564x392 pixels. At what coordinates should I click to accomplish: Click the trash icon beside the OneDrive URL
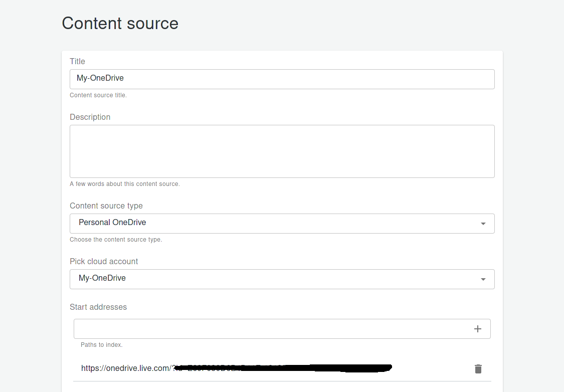tap(478, 368)
